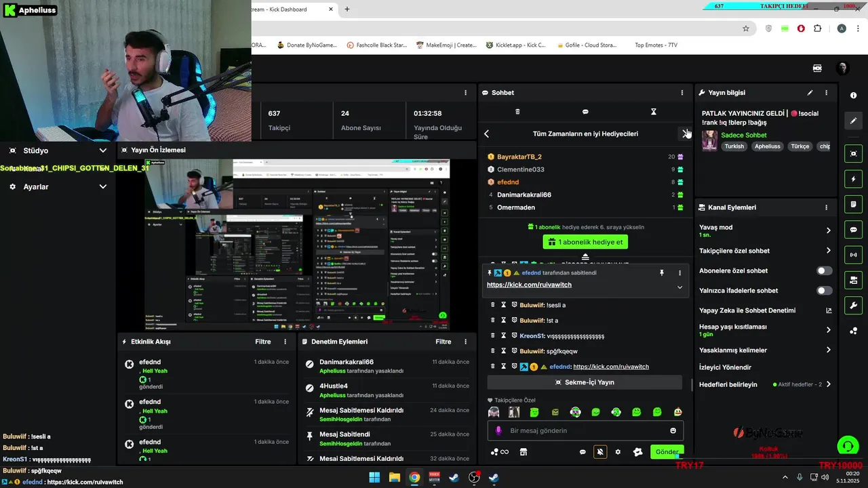The width and height of the screenshot is (868, 488).
Task: Open the profile avatar in dashboard header
Action: 843,68
